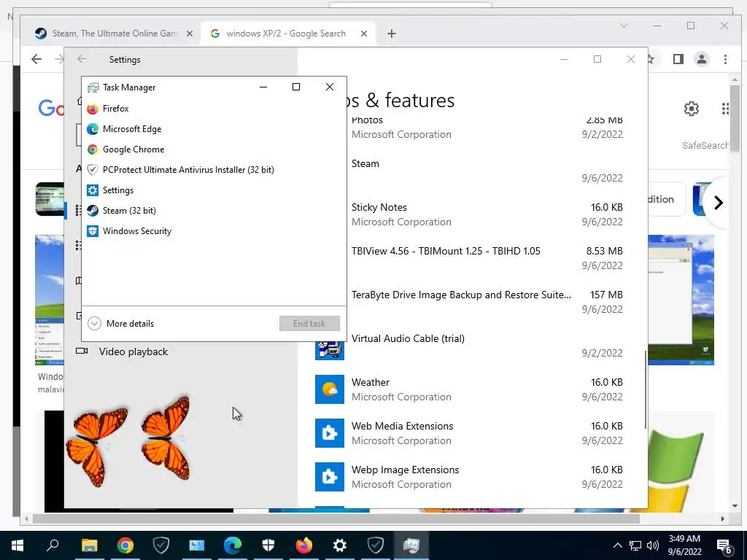Click the Settings apps list scrollbar
Image resolution: width=747 pixels, height=560 pixels.
(646, 389)
